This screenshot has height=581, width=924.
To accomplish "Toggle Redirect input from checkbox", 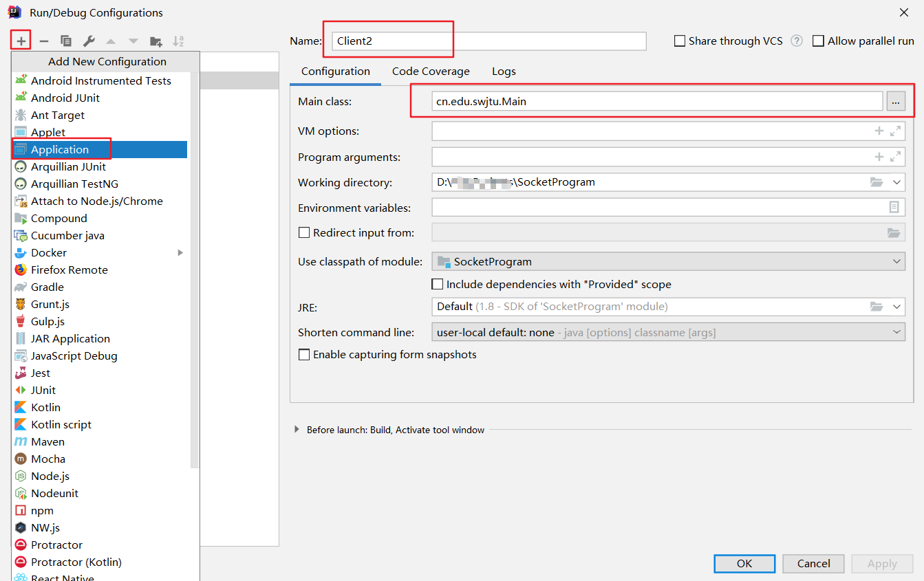I will [303, 232].
